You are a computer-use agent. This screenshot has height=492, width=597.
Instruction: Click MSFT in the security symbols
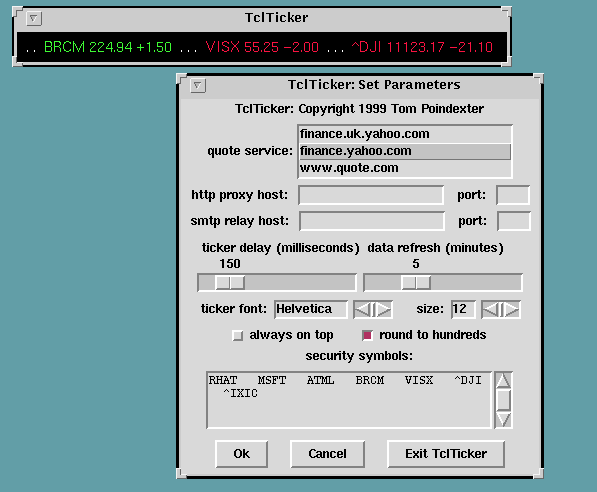click(272, 380)
